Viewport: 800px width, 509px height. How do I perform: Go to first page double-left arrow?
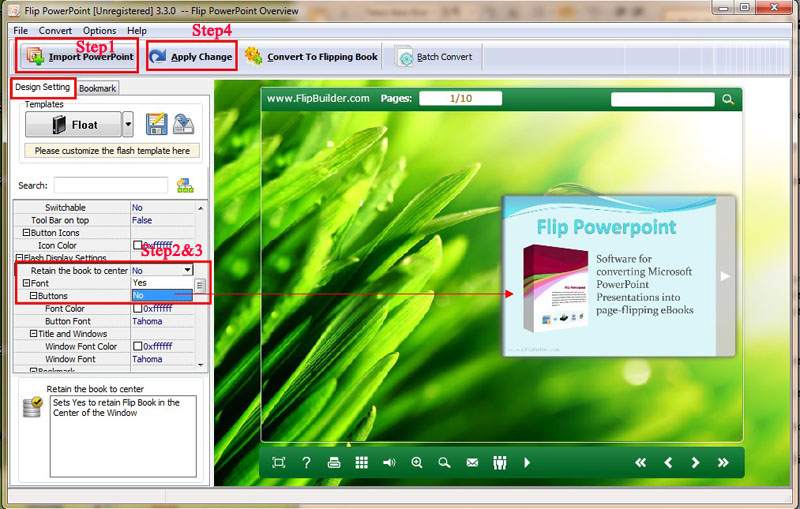point(640,463)
